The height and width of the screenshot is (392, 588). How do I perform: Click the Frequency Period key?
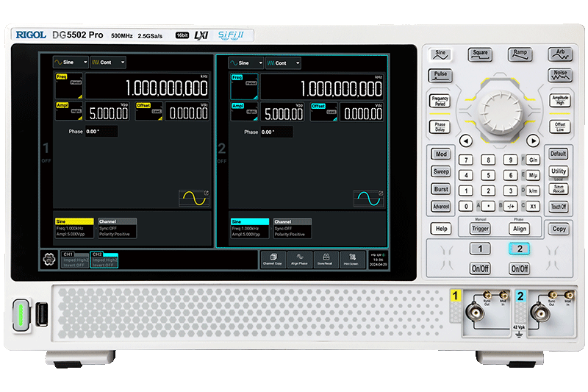(440, 101)
